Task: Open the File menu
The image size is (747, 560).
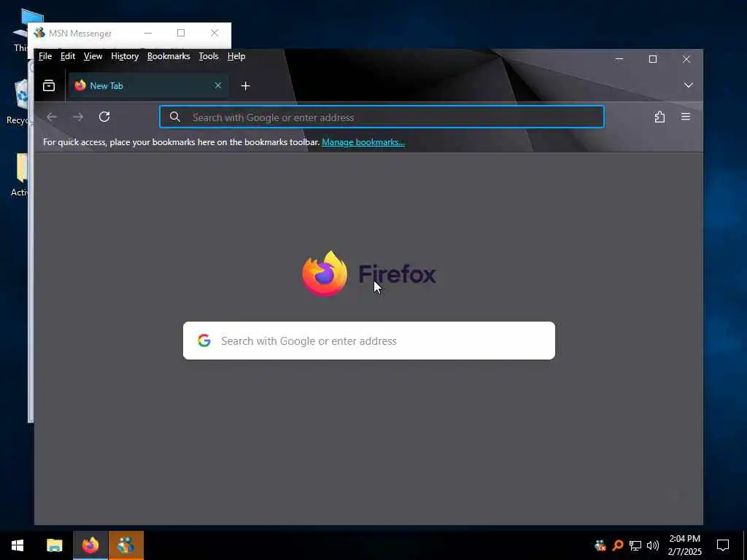Action: pos(45,56)
